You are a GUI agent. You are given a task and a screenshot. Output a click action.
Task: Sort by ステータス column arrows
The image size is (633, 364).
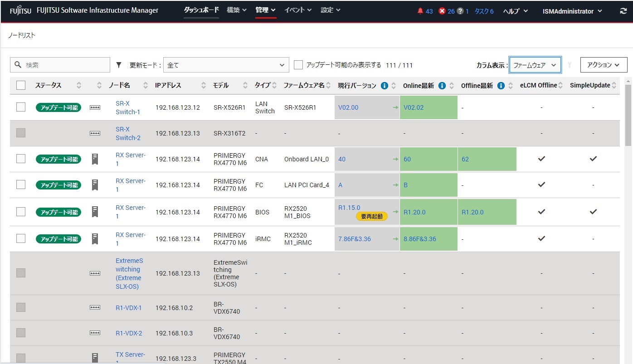coord(79,85)
